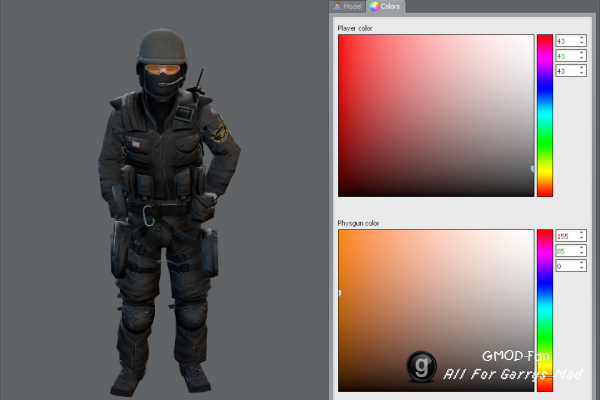The image size is (600, 400).
Task: Decrease Player color red with the down arrow
Action: click(x=582, y=44)
